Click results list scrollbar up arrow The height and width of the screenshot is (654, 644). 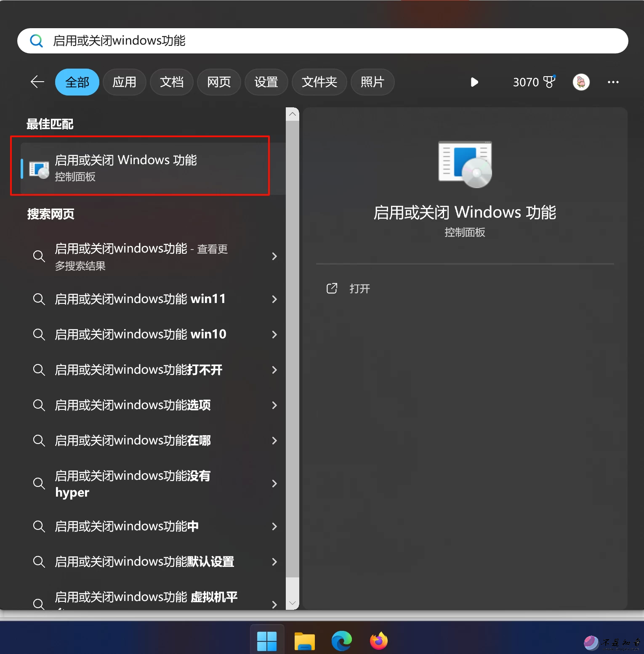[x=293, y=114]
